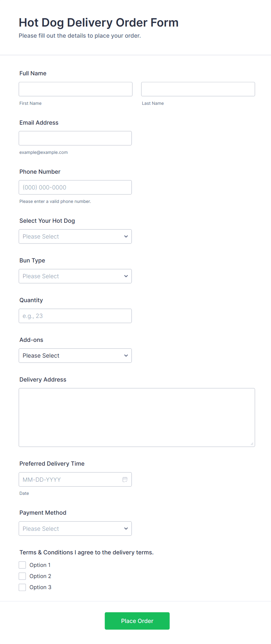Click the Quantity number field
Image resolution: width=271 pixels, height=644 pixels.
(x=75, y=316)
